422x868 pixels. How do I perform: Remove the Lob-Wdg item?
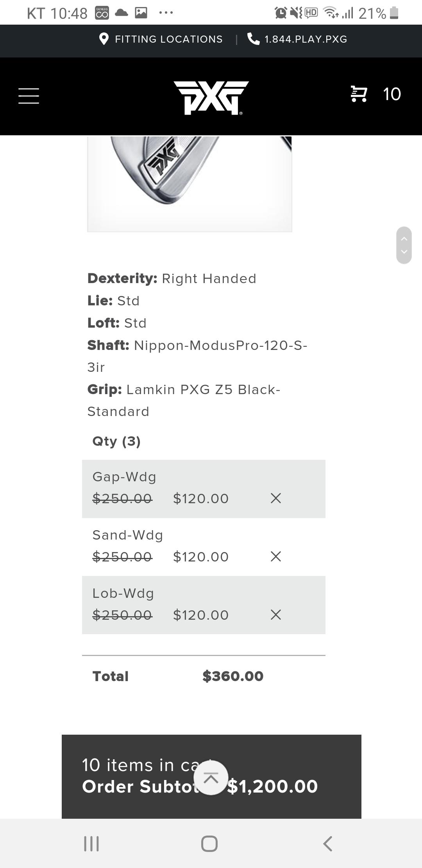276,615
